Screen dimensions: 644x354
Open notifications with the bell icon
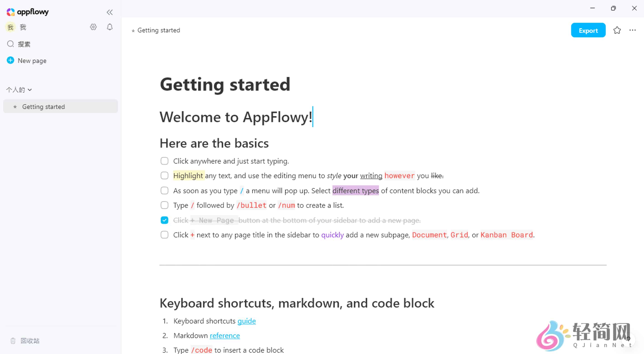110,27
